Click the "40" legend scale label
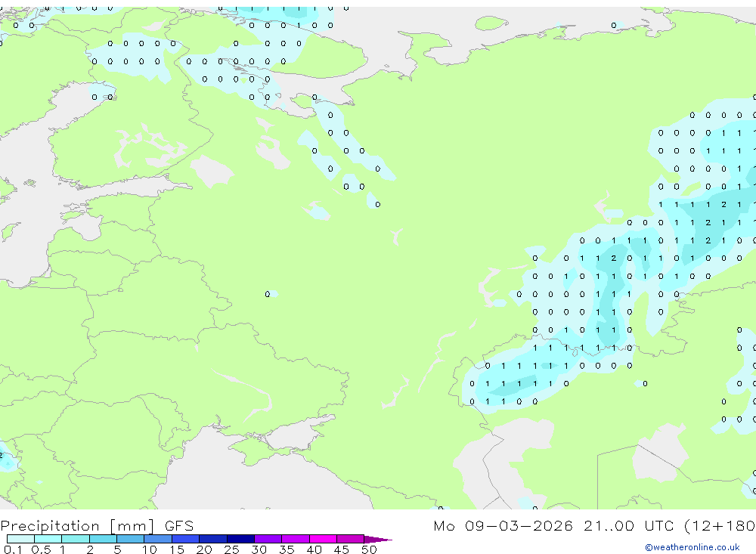This screenshot has width=756, height=554. [x=314, y=549]
